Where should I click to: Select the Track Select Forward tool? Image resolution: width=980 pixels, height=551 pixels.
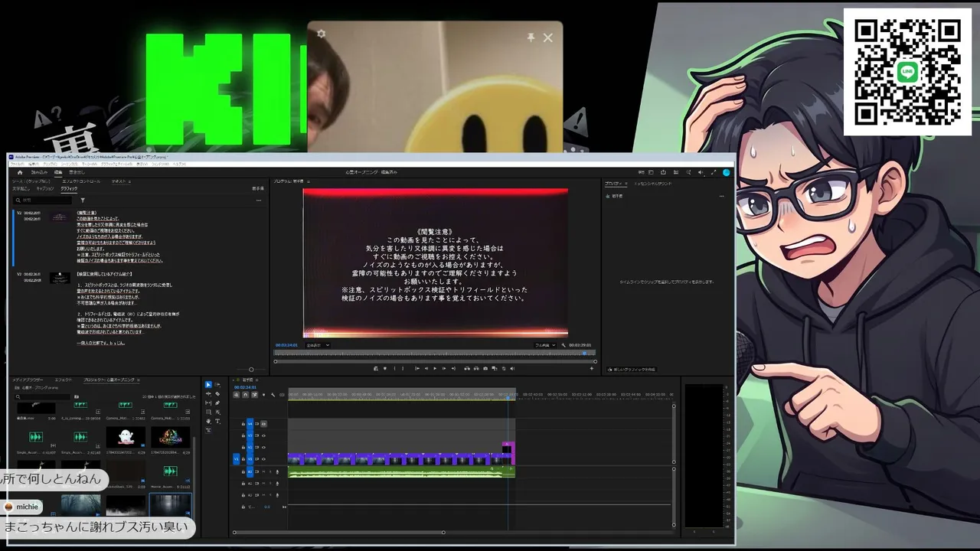[x=217, y=385]
